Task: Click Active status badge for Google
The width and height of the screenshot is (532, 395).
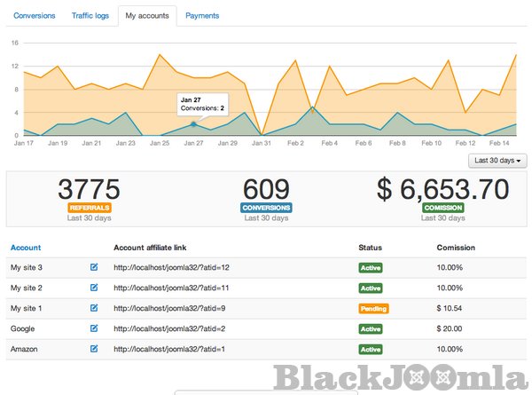Action: [371, 329]
